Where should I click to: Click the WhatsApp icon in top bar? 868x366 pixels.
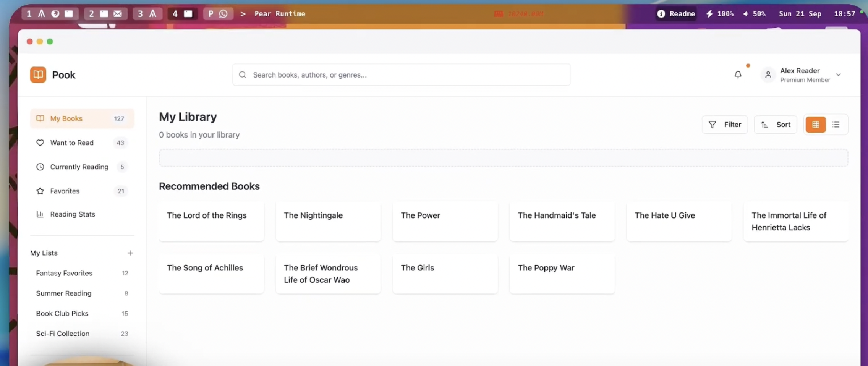(x=223, y=14)
